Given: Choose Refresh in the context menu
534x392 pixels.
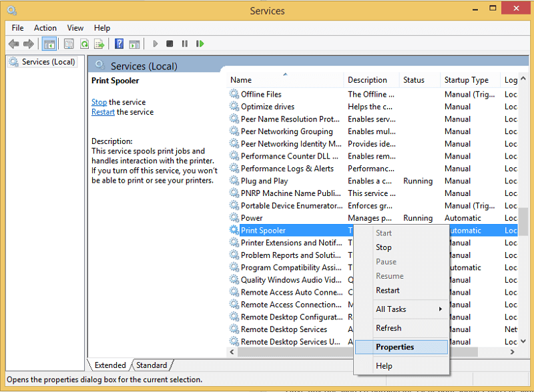Looking at the screenshot, I should tap(401, 328).
